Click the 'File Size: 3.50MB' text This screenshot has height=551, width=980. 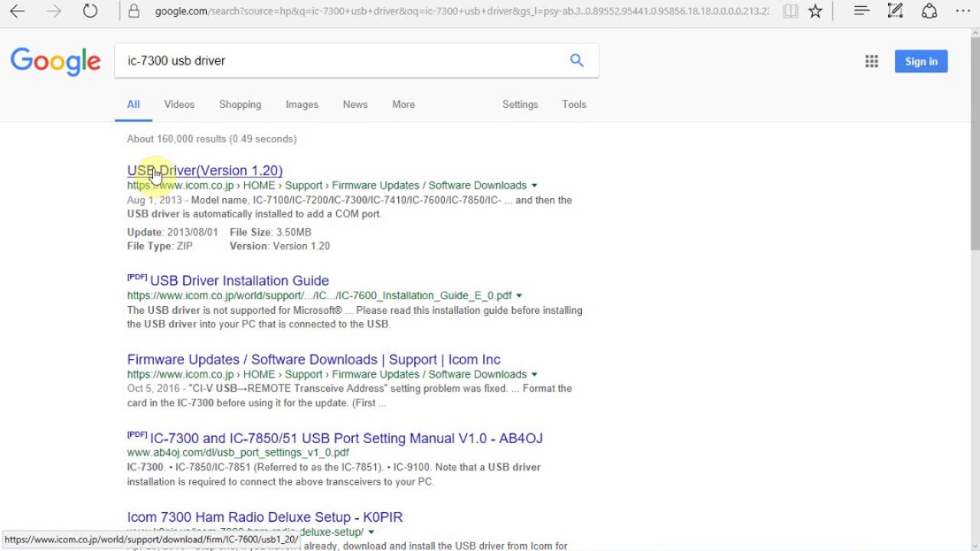click(270, 232)
